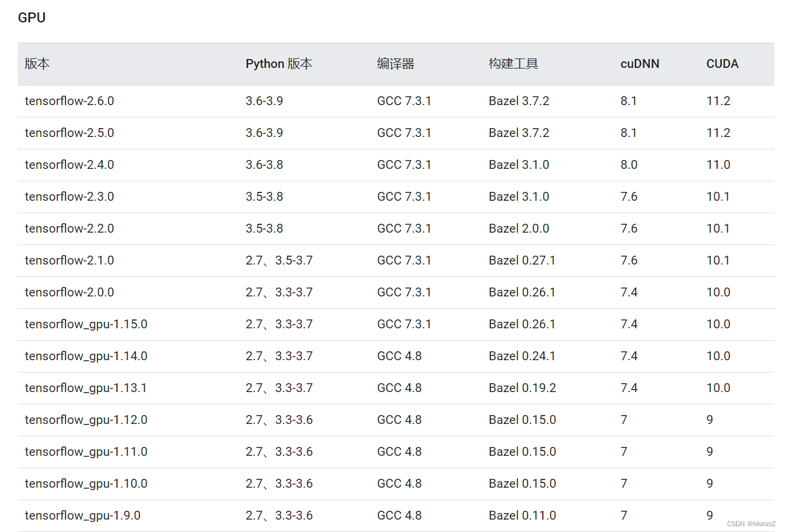Select the tensorflow-2.6.0 version cell
Image resolution: width=785 pixels, height=532 pixels.
(x=70, y=101)
